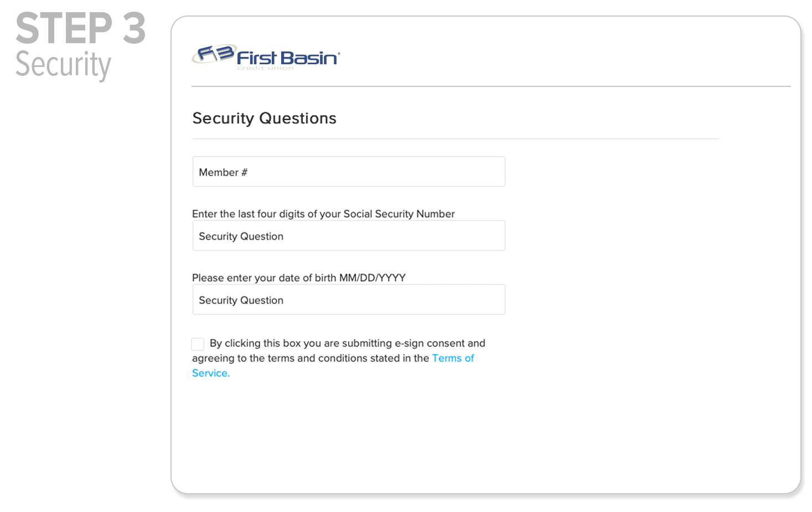Click the 'Please enter your date of birth' label
812x512 pixels.
[x=264, y=278]
